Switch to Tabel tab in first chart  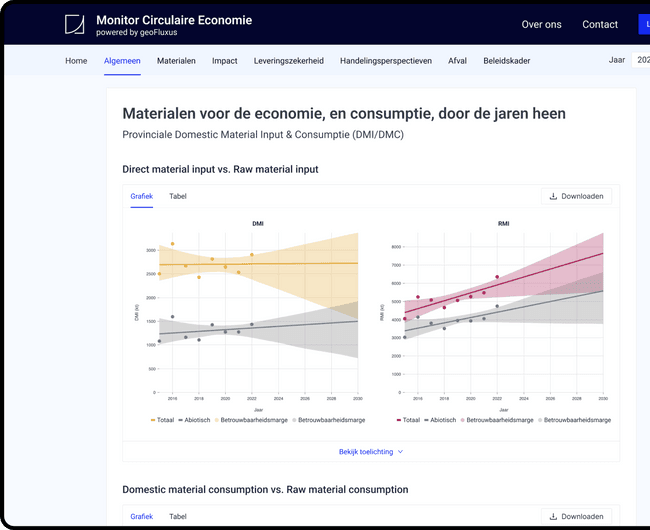pos(177,196)
